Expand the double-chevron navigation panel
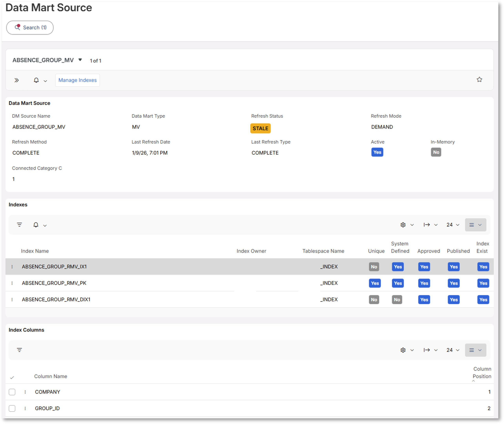Viewport: 504px width, 424px height. coord(16,80)
